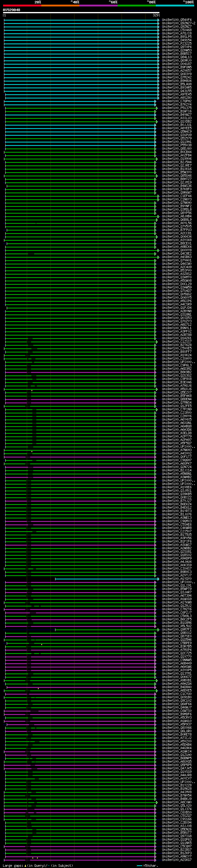Select label UniRef100_Q9M7F2

(176, 629)
